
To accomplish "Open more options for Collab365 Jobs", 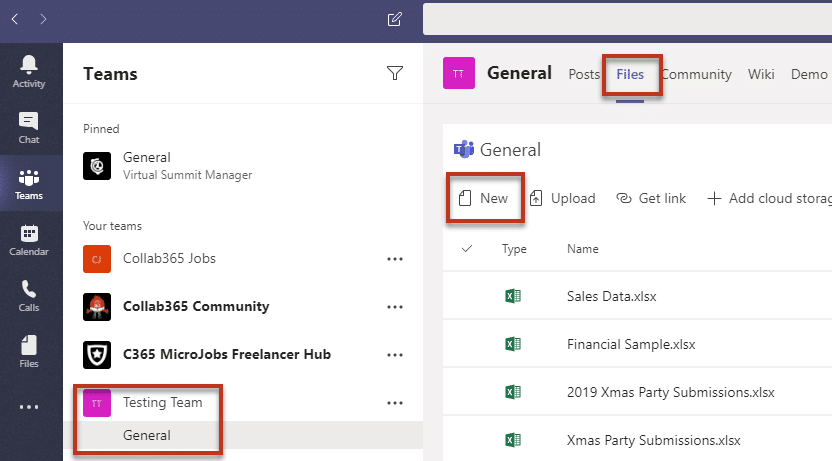I will tap(395, 259).
